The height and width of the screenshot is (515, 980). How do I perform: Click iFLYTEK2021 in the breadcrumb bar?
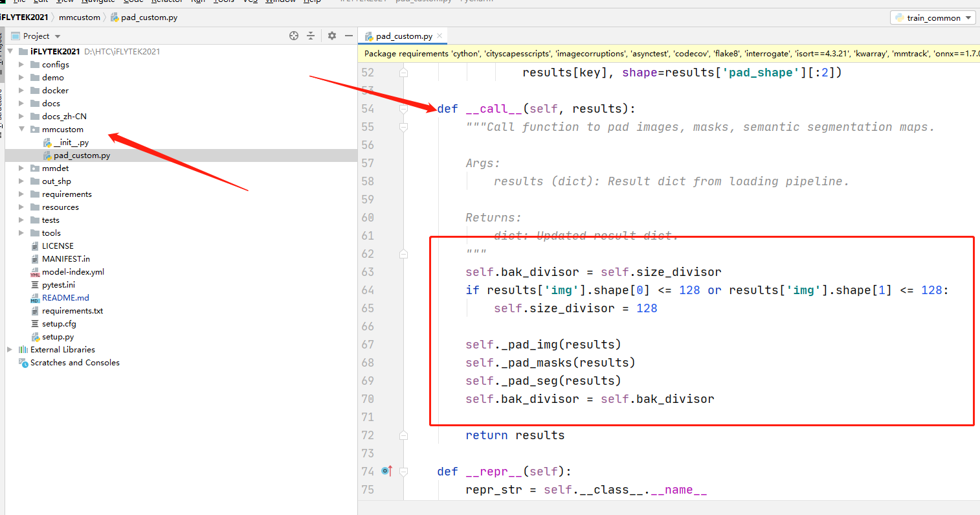[x=25, y=17]
